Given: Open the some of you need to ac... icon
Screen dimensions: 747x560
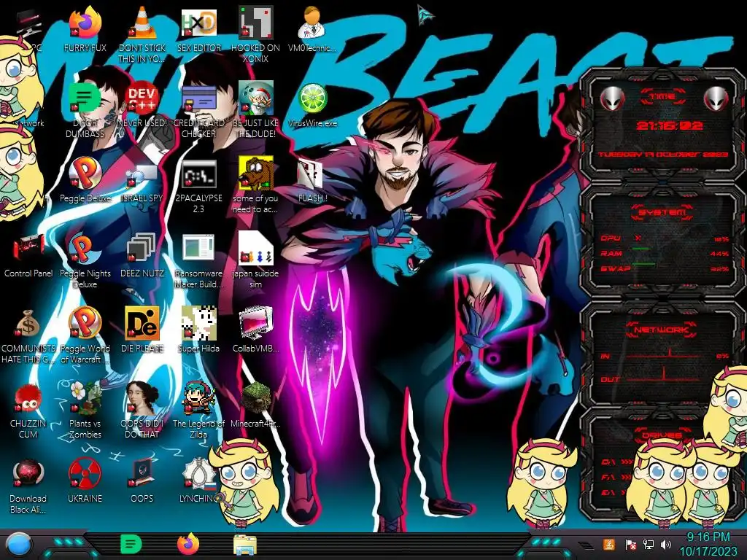Looking at the screenshot, I should 256,173.
